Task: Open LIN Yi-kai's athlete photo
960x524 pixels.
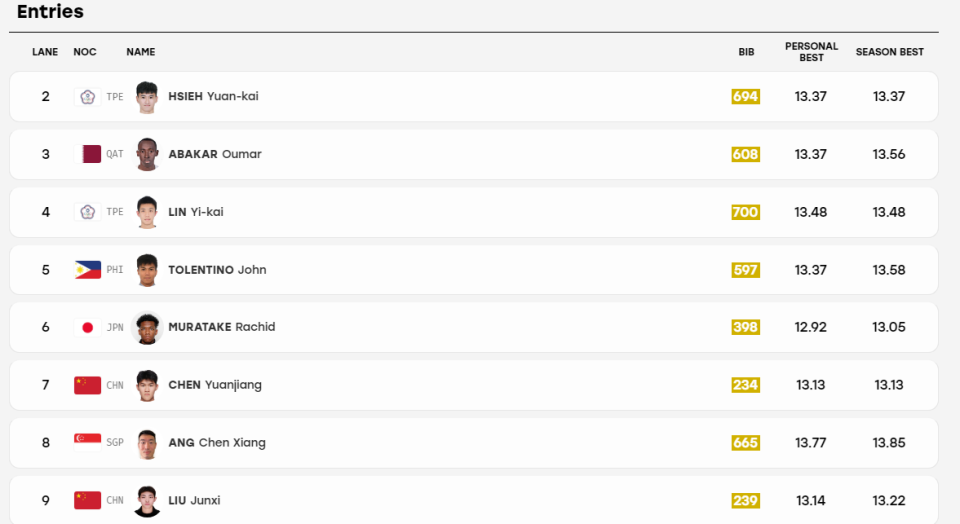Action: [147, 212]
